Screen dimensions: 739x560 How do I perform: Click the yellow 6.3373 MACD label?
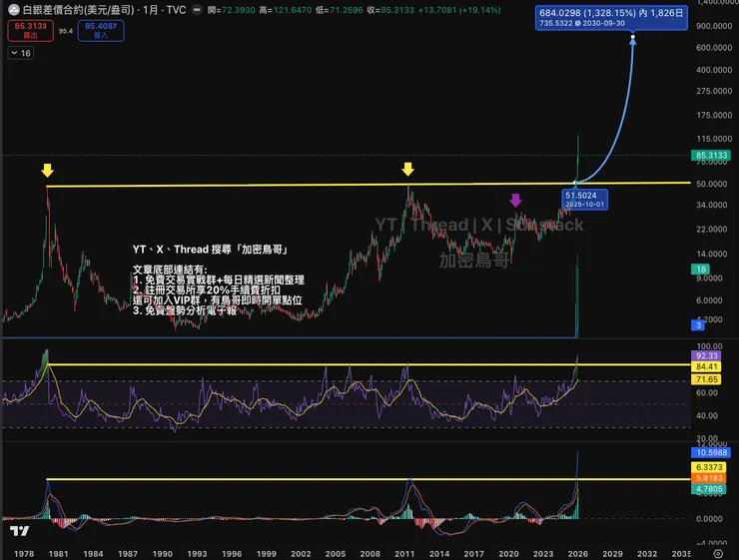tap(708, 467)
